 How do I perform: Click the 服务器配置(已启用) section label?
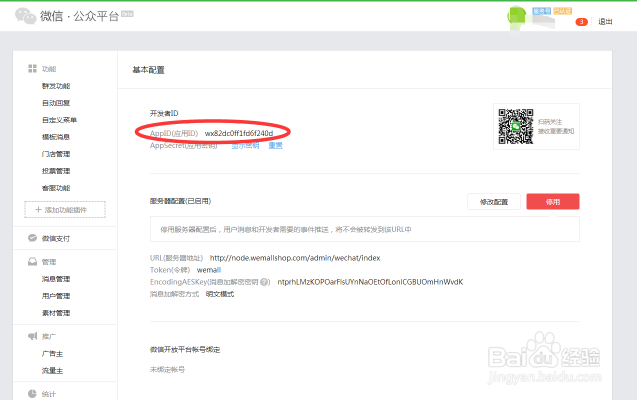[x=180, y=201]
